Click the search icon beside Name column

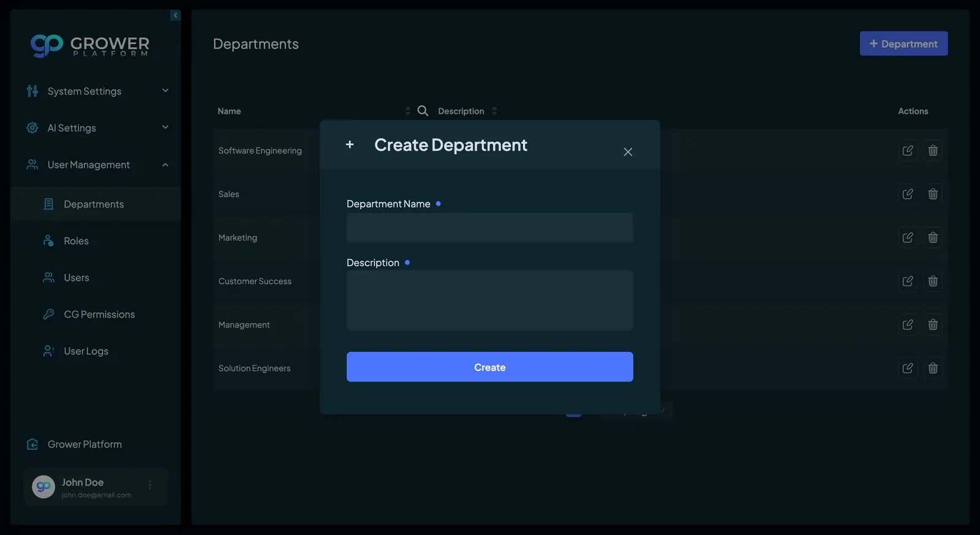tap(423, 111)
